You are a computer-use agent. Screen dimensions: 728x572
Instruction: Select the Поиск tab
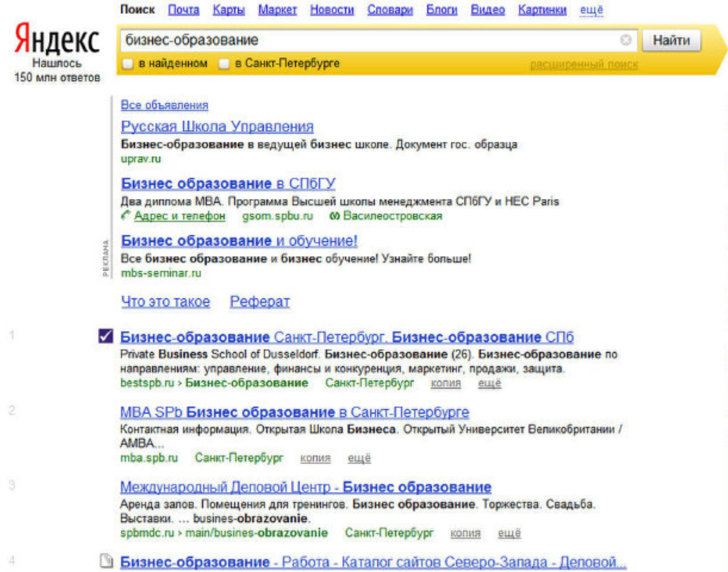click(x=137, y=10)
